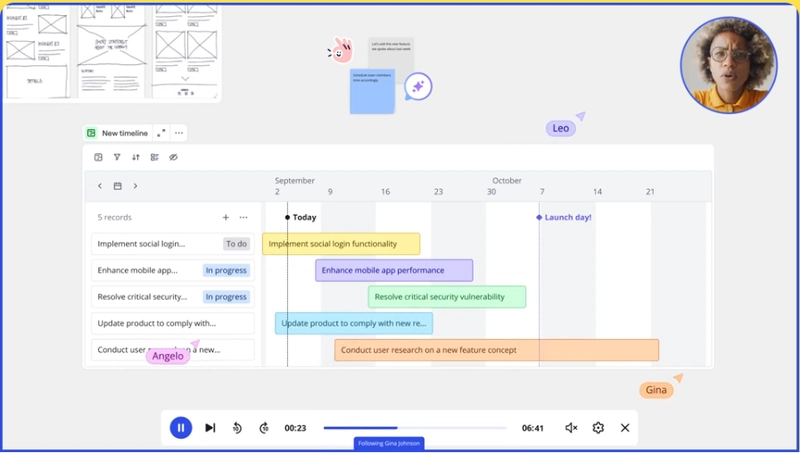
Task: Click total duration 06:41
Action: [532, 428]
